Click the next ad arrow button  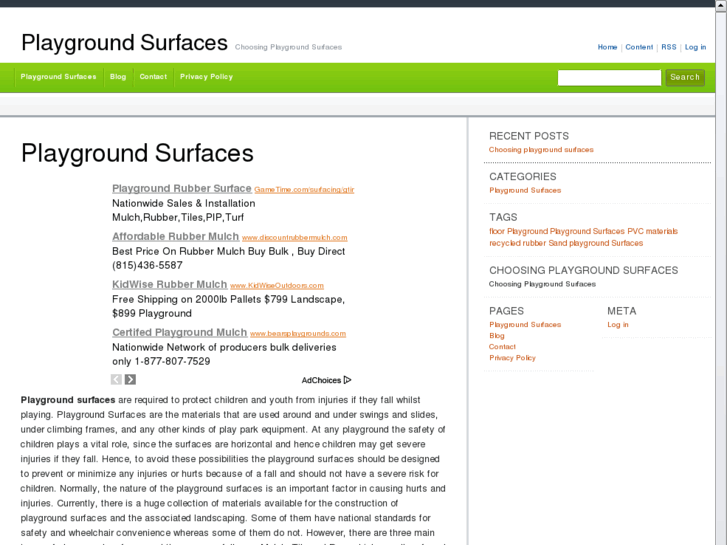click(130, 380)
